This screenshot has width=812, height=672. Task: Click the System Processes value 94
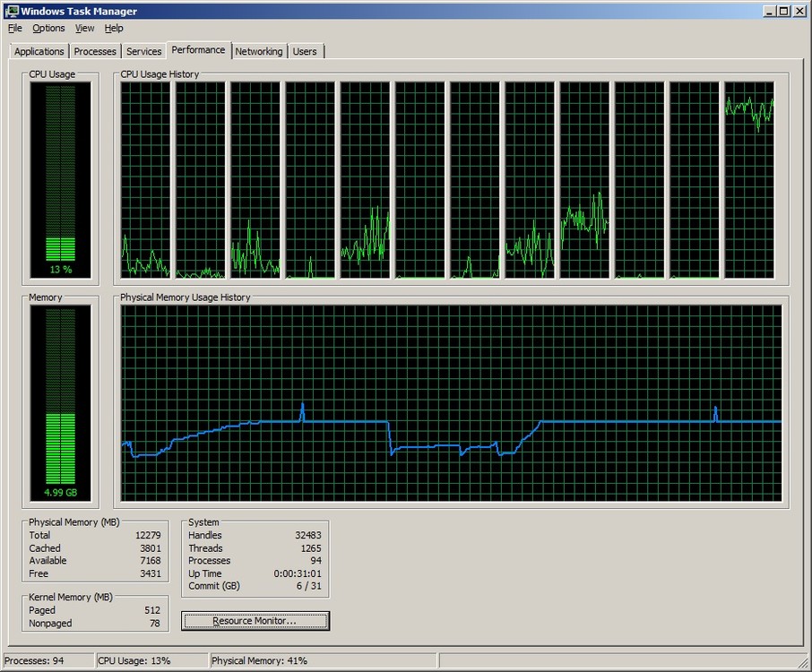[315, 561]
